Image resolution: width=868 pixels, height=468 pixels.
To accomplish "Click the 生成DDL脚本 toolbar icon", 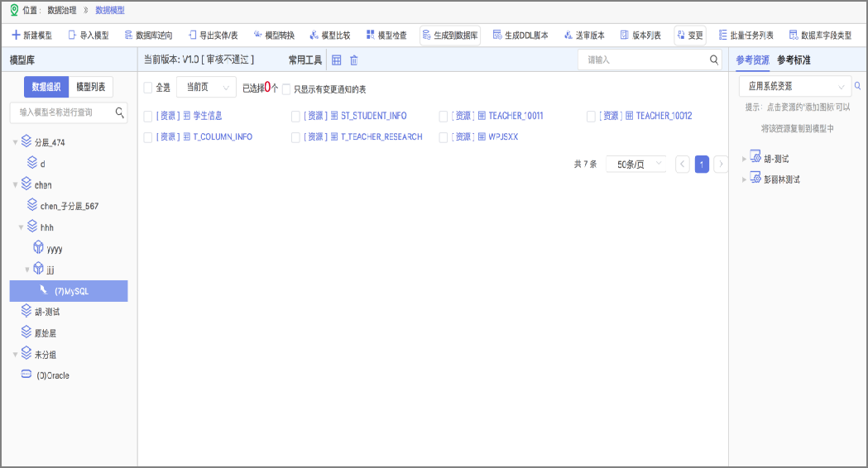I will pos(496,36).
